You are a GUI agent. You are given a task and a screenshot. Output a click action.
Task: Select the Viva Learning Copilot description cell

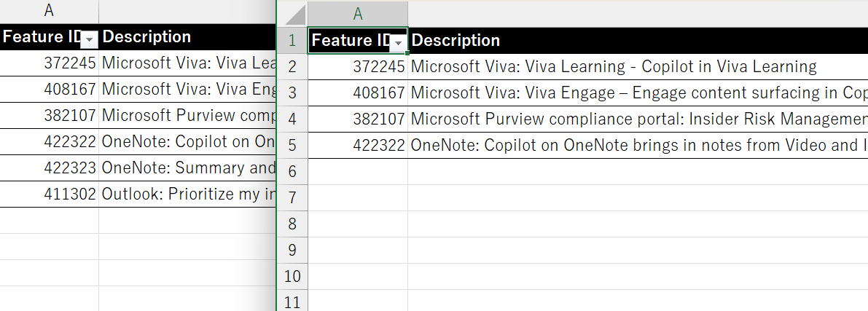614,67
